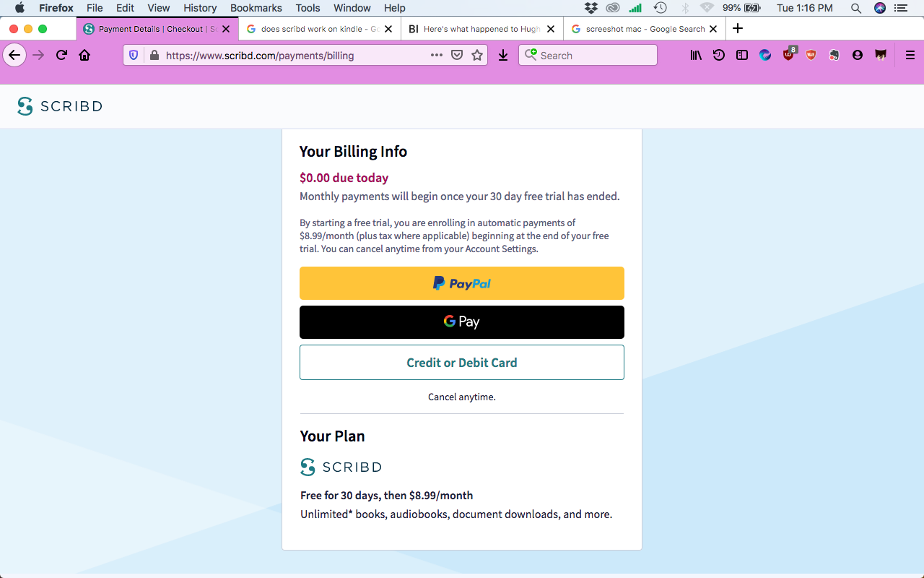Viewport: 924px width, 578px height.
Task: Show history with the clock arrow toolbar icon
Action: 719,55
